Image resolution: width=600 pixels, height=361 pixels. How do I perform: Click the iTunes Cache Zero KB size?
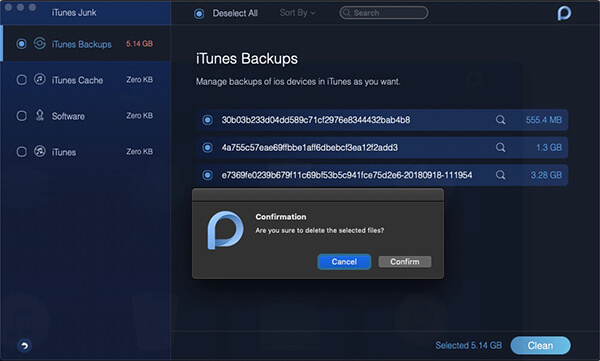139,80
